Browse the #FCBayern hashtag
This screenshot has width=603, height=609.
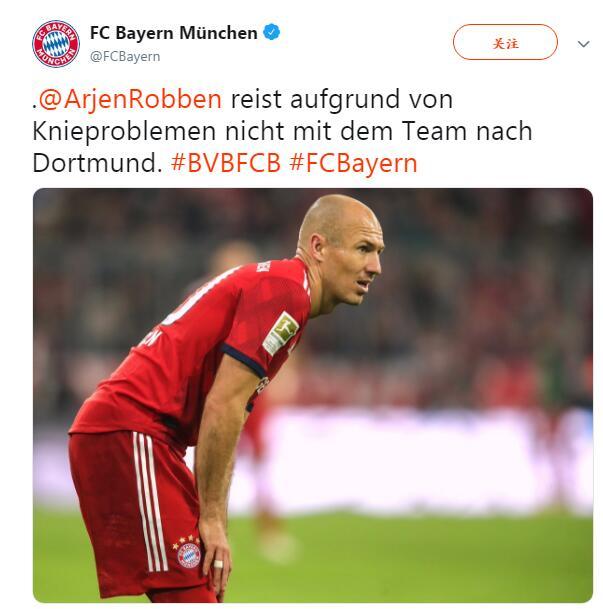tap(353, 164)
